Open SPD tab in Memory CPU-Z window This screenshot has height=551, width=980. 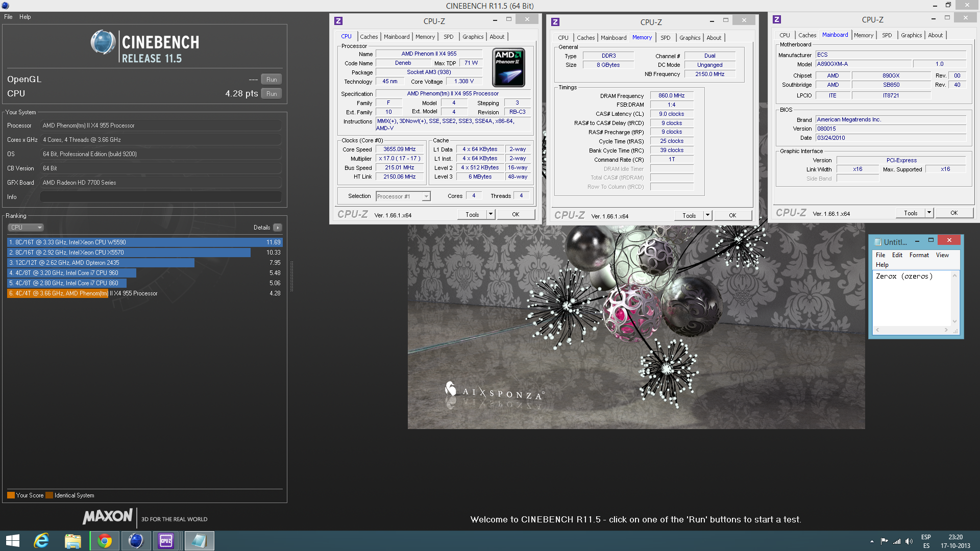666,38
